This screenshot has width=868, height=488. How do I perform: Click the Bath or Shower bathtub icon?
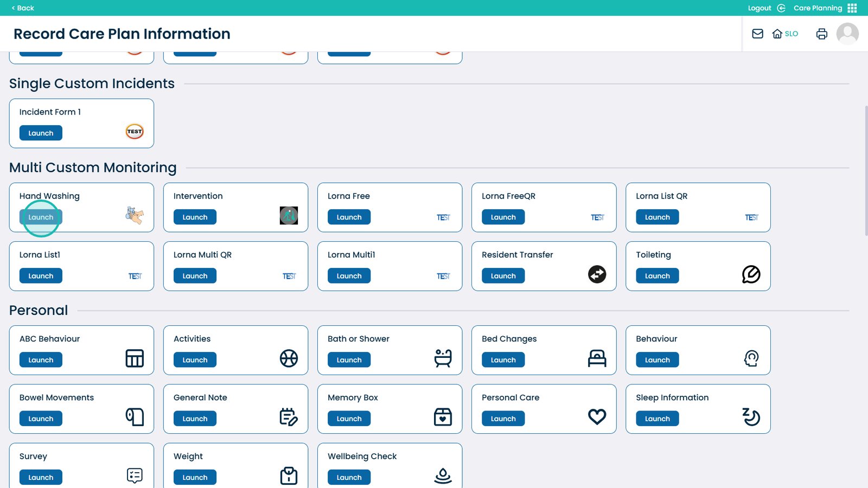pos(443,358)
